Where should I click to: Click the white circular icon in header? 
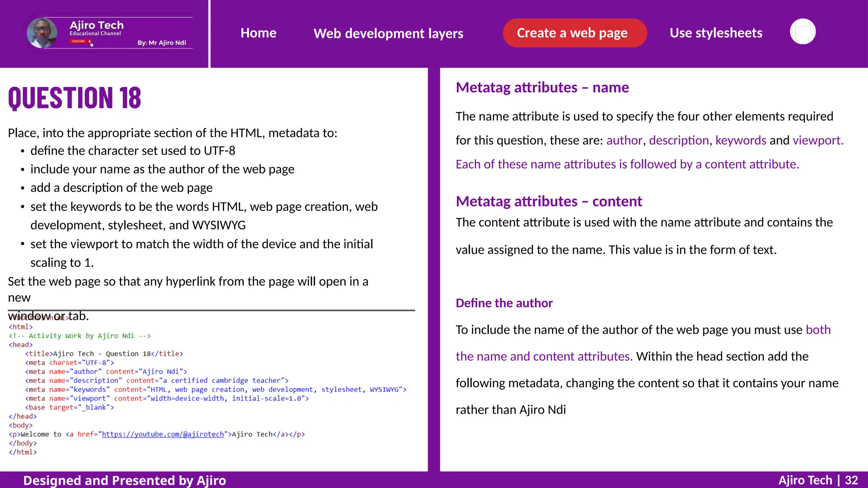coord(803,32)
